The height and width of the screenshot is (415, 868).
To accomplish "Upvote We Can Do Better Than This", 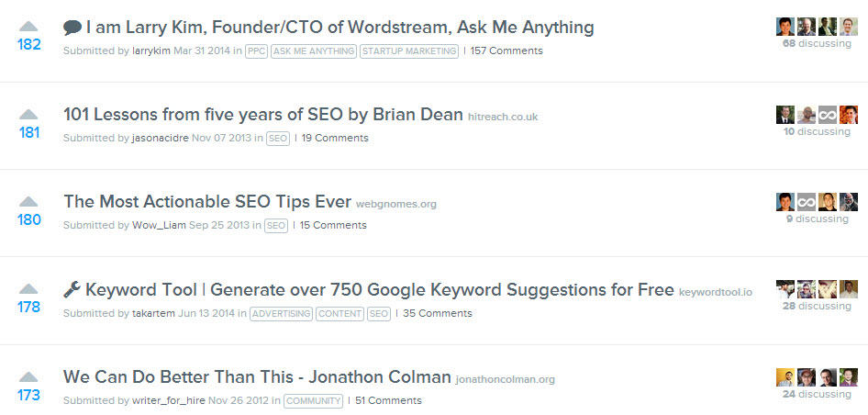I will click(29, 376).
